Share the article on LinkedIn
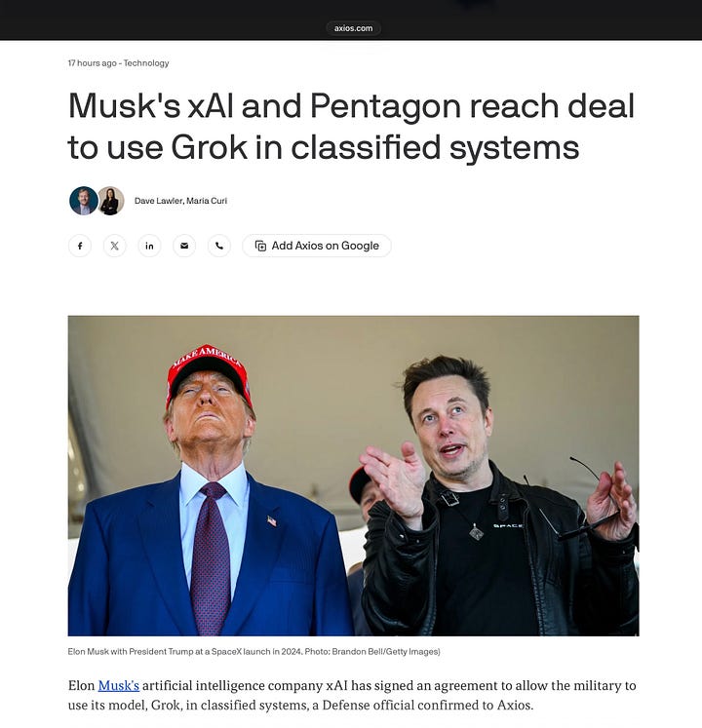Image resolution: width=702 pixels, height=728 pixels. [x=149, y=246]
